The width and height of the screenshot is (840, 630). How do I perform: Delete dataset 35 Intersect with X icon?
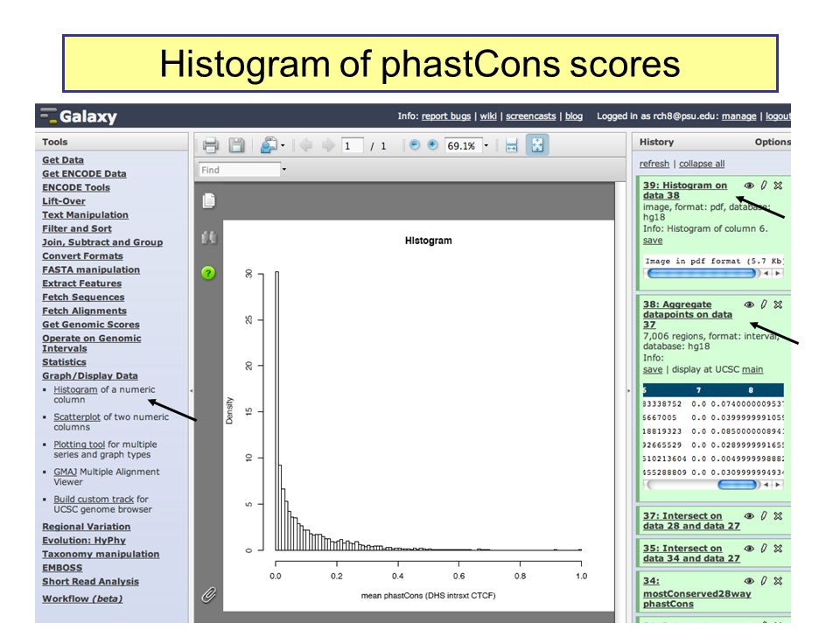778,549
